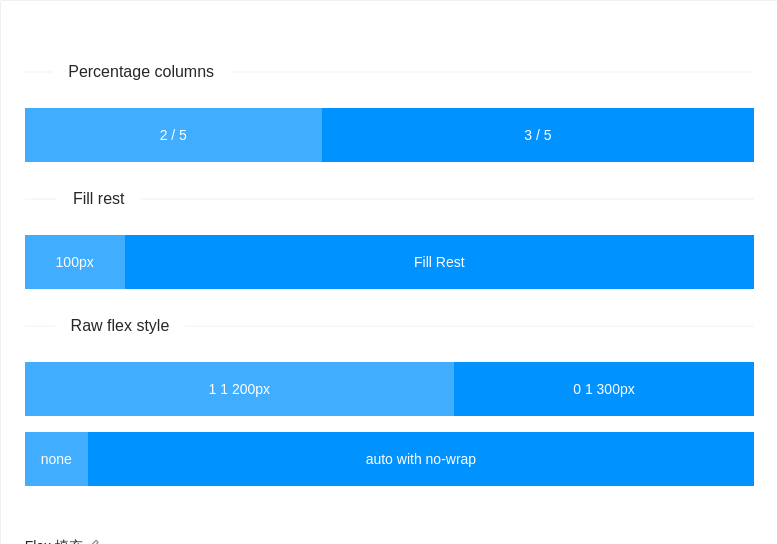
Task: Click the small "none" column block
Action: pos(56,459)
